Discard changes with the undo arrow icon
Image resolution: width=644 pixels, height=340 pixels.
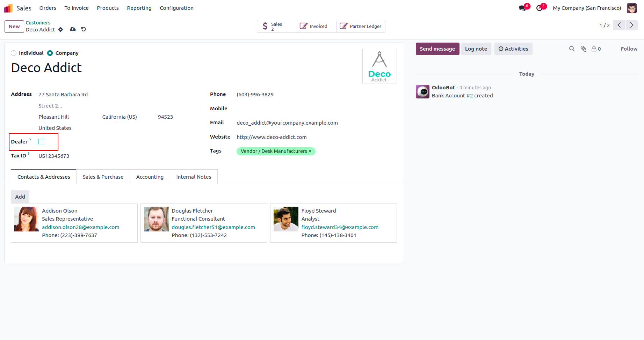[84, 29]
